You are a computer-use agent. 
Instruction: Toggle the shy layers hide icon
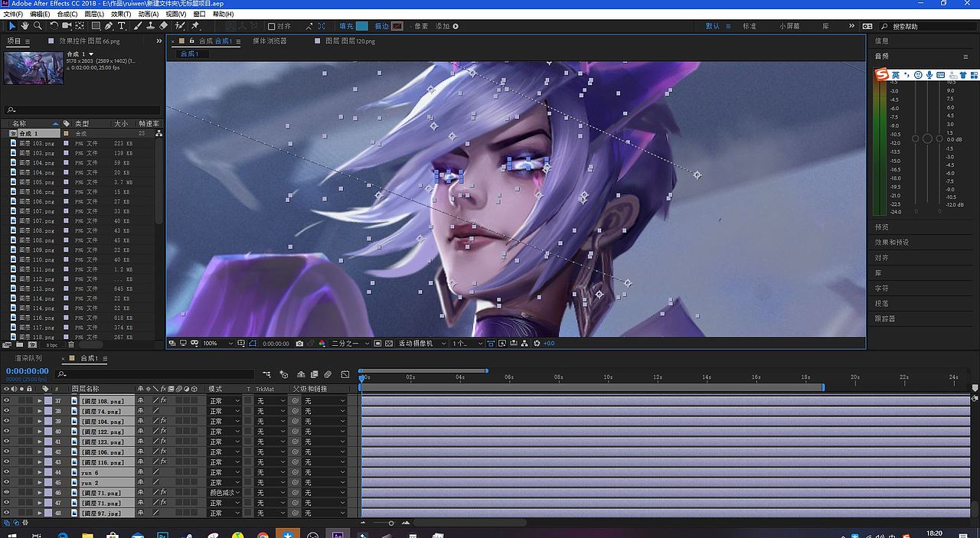click(301, 374)
